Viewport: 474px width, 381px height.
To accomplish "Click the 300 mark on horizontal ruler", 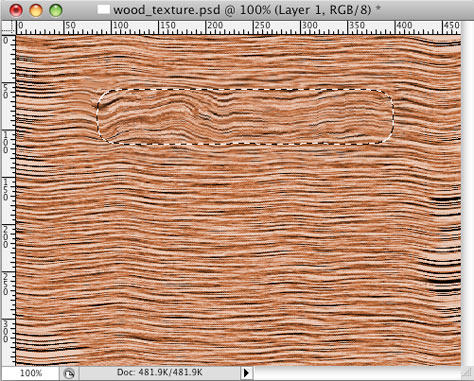I will pyautogui.click(x=310, y=25).
